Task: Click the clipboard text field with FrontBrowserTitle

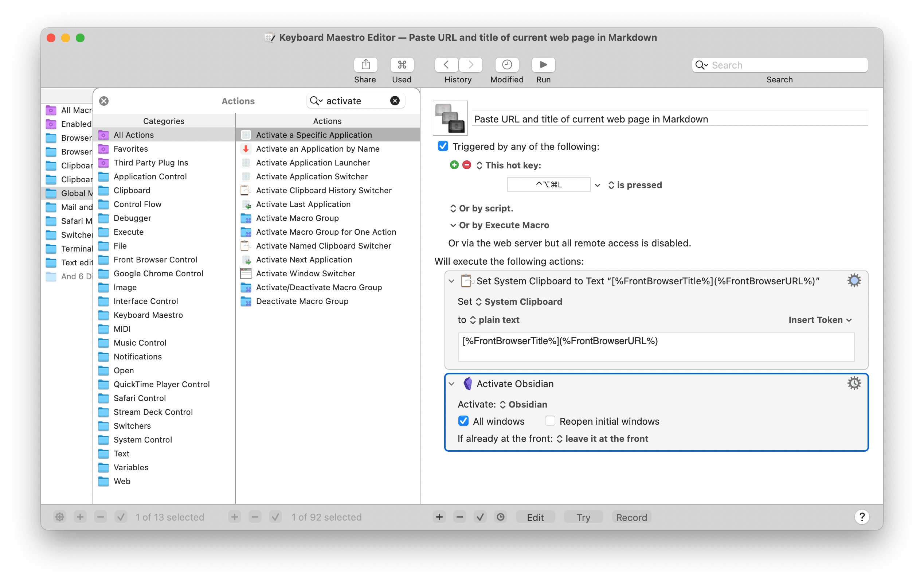Action: coord(656,347)
